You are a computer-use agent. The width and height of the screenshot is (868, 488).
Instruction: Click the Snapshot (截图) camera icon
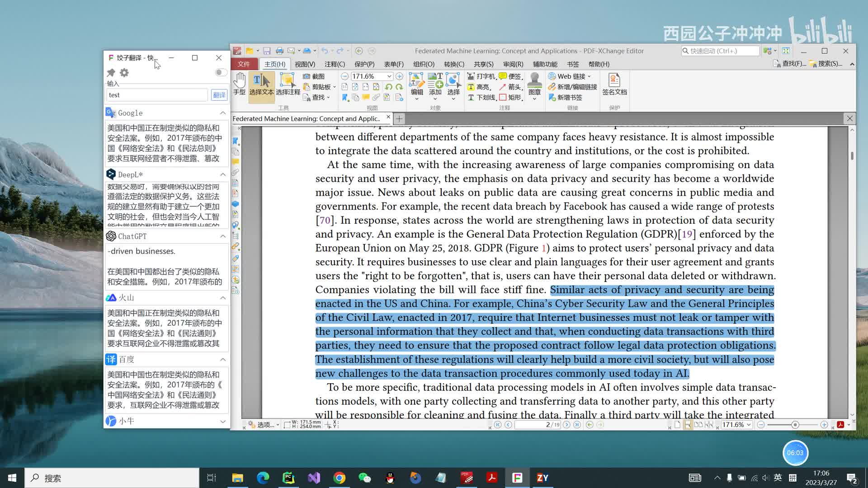click(307, 76)
